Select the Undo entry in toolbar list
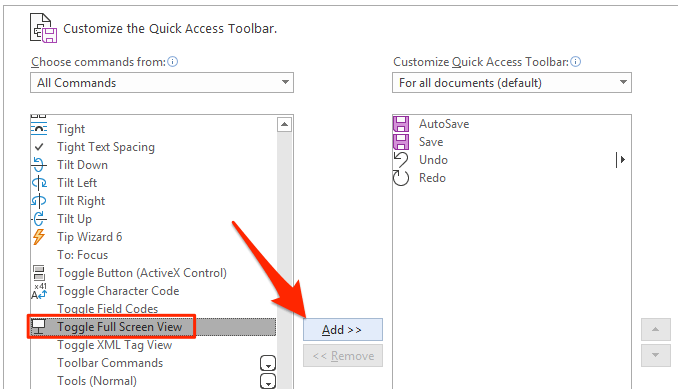 coord(433,160)
